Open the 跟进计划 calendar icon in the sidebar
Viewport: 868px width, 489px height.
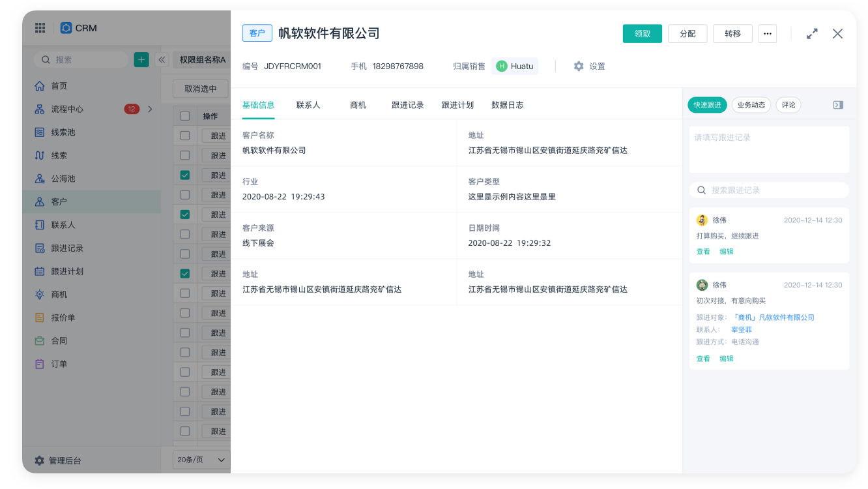(x=40, y=271)
